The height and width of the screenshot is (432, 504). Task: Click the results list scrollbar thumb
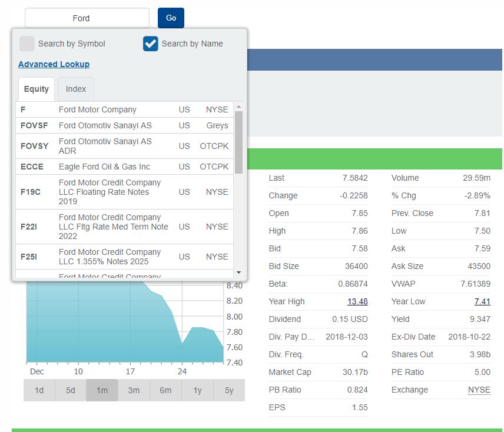[x=238, y=142]
